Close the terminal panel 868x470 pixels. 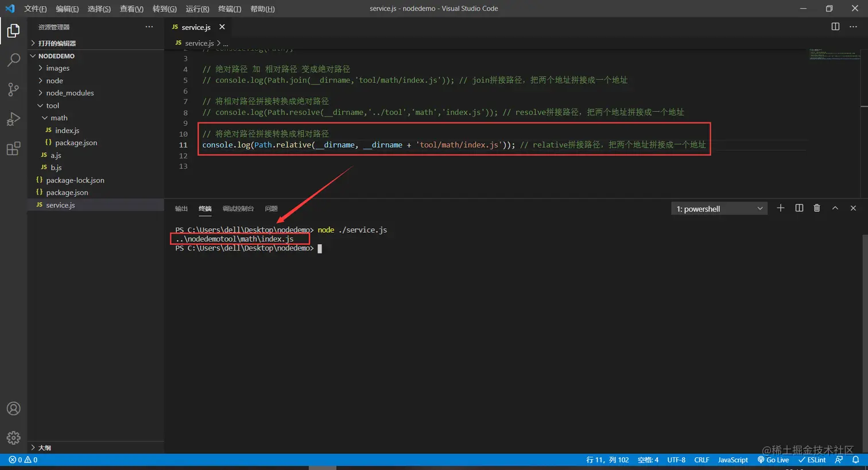click(x=853, y=208)
